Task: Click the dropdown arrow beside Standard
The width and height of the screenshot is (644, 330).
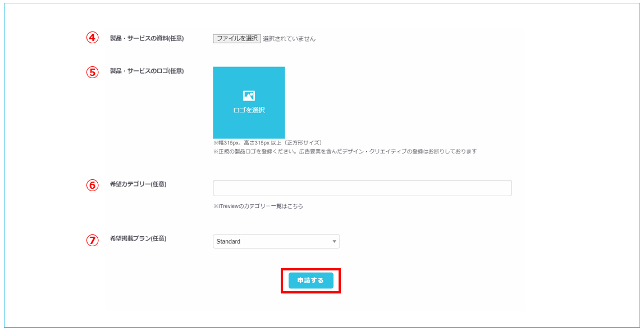Action: (x=333, y=241)
